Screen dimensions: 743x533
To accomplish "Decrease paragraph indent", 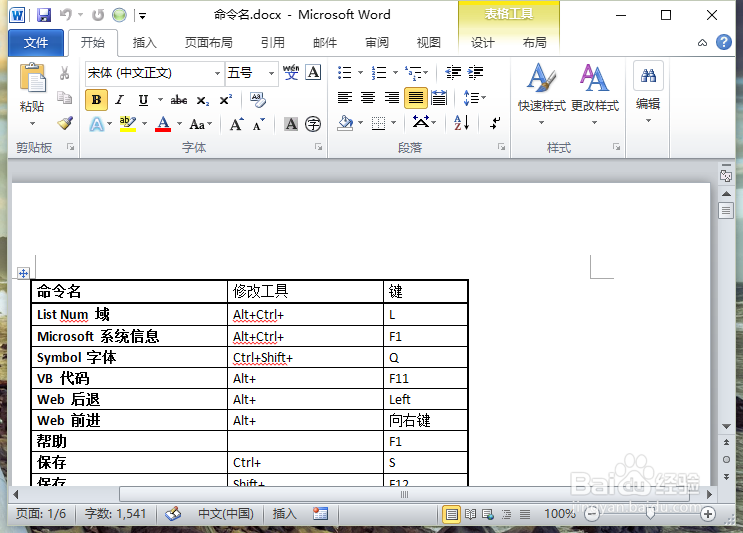I will (453, 72).
